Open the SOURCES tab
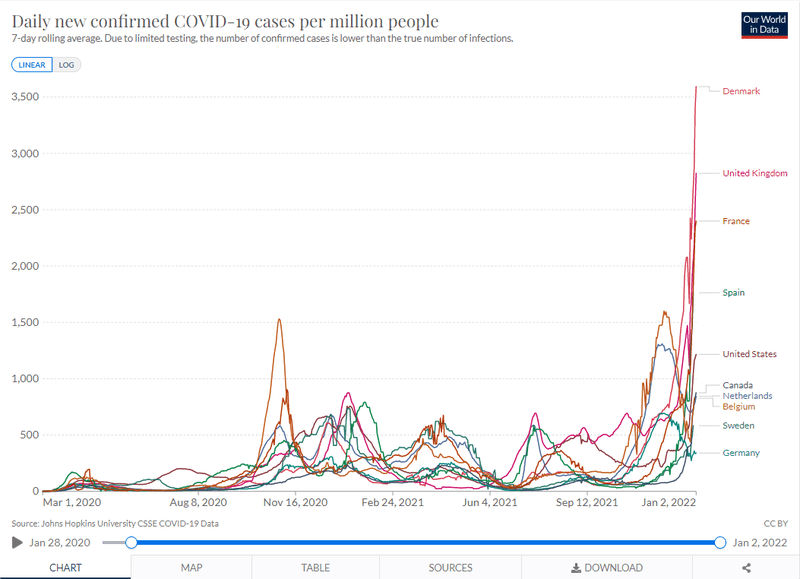The height and width of the screenshot is (579, 800). [x=450, y=567]
